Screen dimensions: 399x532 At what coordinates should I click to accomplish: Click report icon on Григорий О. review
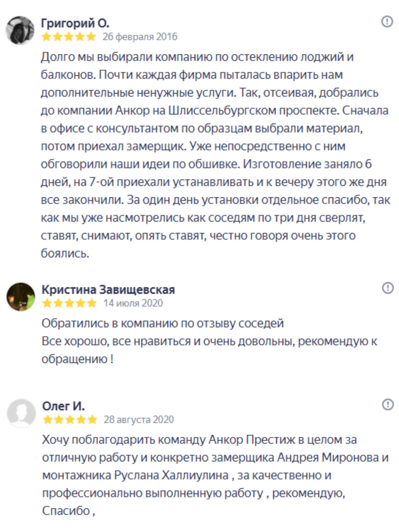(387, 22)
